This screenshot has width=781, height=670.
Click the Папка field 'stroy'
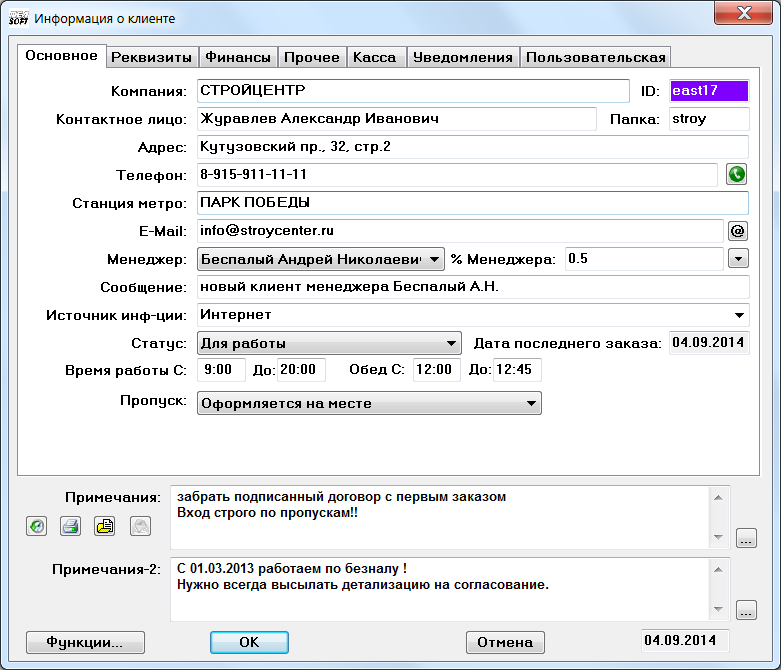709,119
